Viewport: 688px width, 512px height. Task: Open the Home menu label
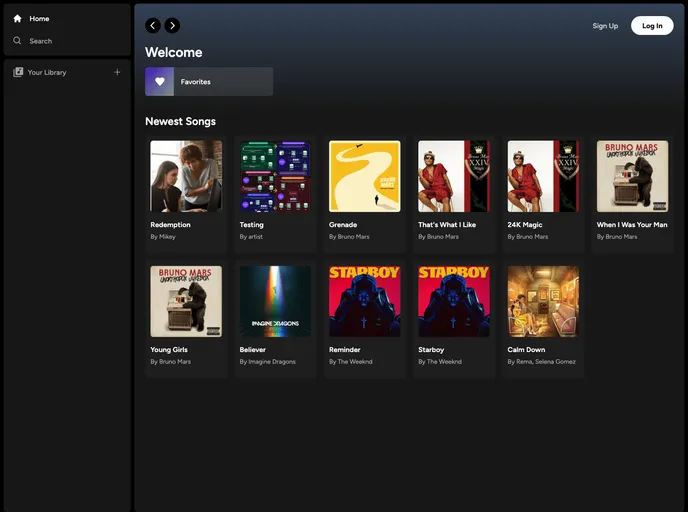click(39, 18)
